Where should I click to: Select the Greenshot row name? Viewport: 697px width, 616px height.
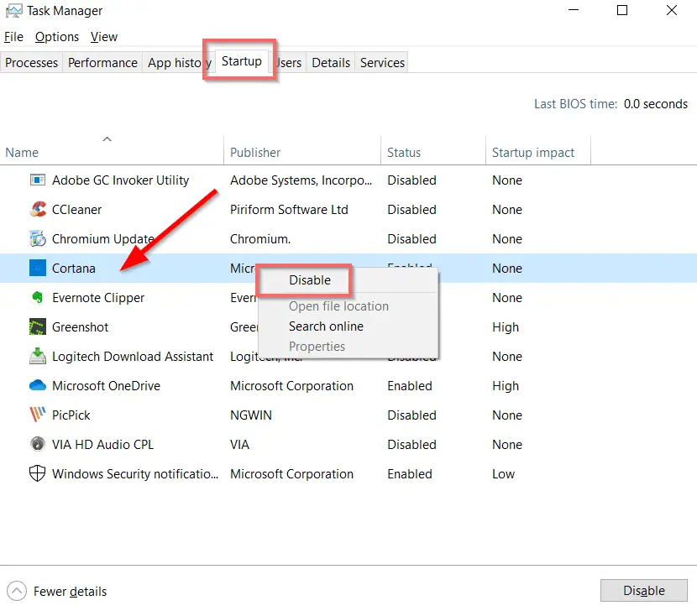pyautogui.click(x=80, y=326)
